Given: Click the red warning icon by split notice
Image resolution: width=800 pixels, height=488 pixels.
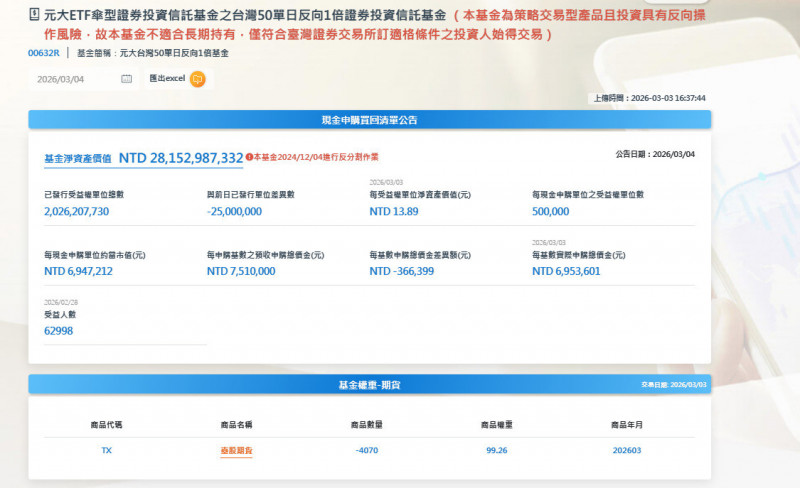Looking at the screenshot, I should click(249, 157).
